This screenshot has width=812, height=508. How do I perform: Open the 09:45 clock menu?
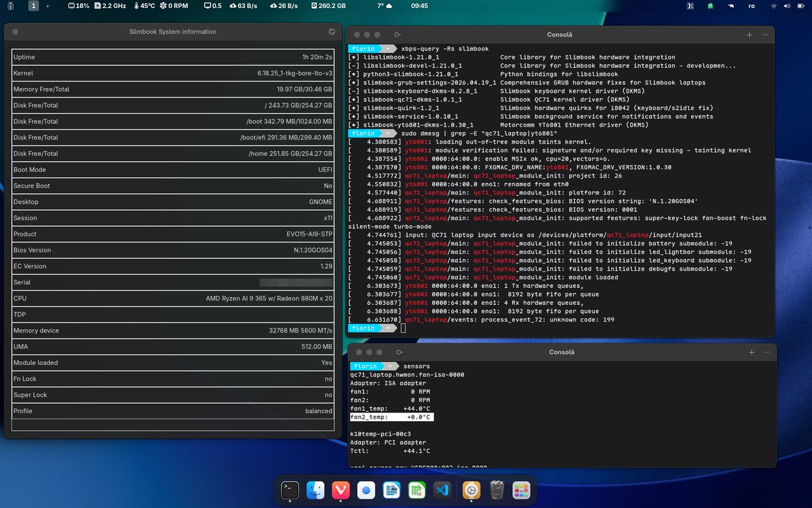click(420, 5)
